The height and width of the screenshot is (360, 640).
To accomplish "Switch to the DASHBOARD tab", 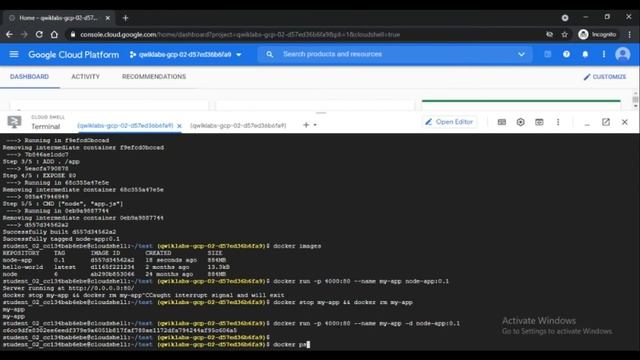I will coord(29,77).
